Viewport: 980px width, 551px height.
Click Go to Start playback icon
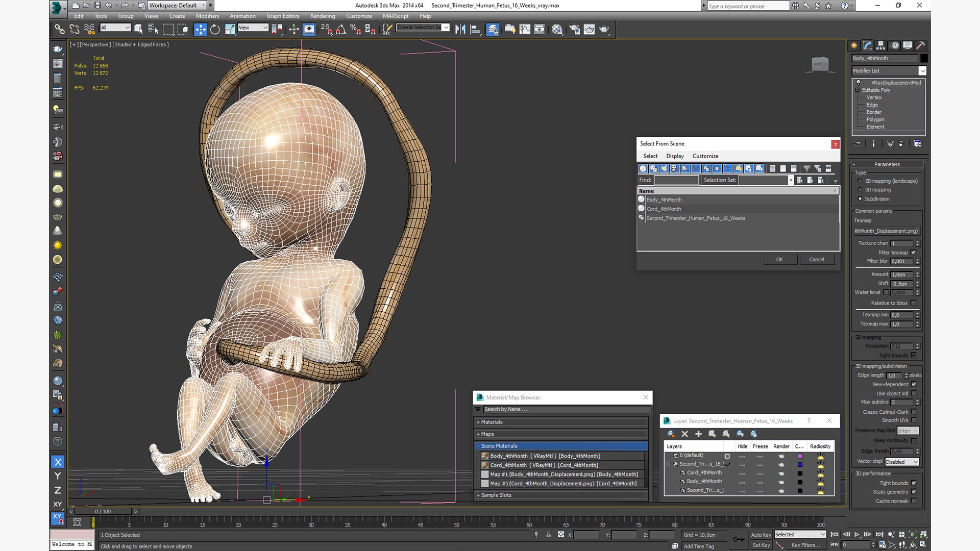tap(835, 534)
